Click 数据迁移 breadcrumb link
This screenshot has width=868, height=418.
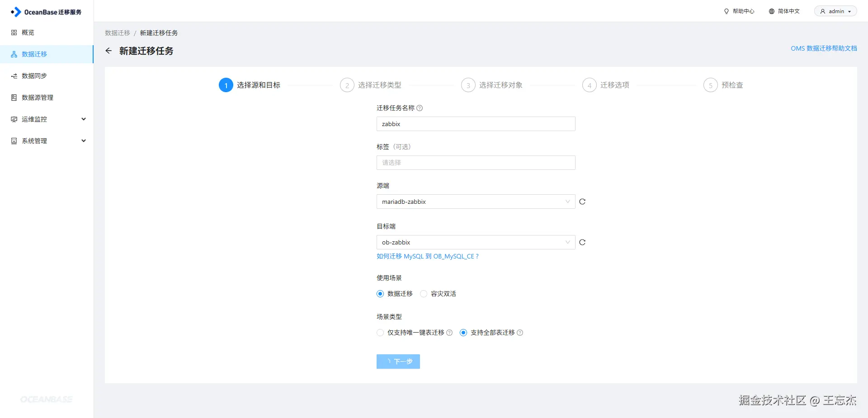(118, 33)
